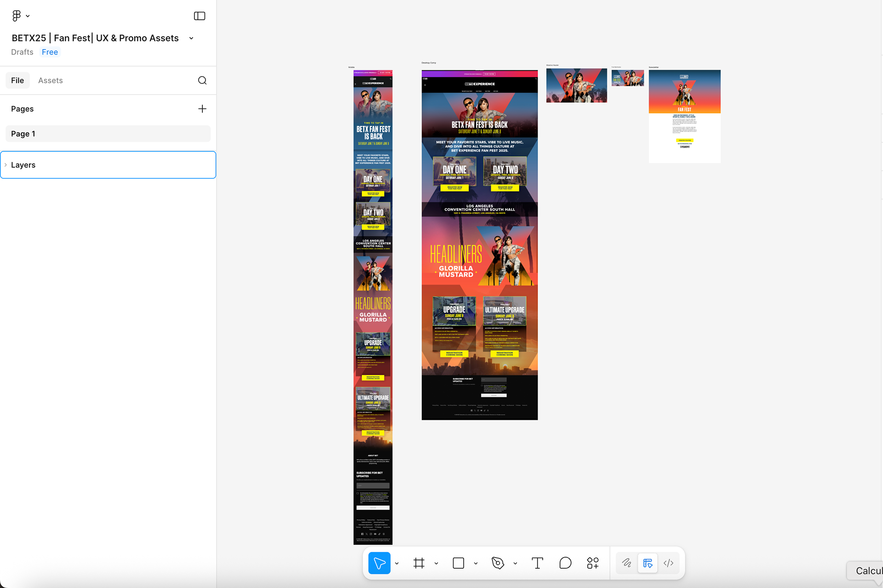Image resolution: width=883 pixels, height=588 pixels.
Task: Select the Text tool
Action: click(537, 563)
